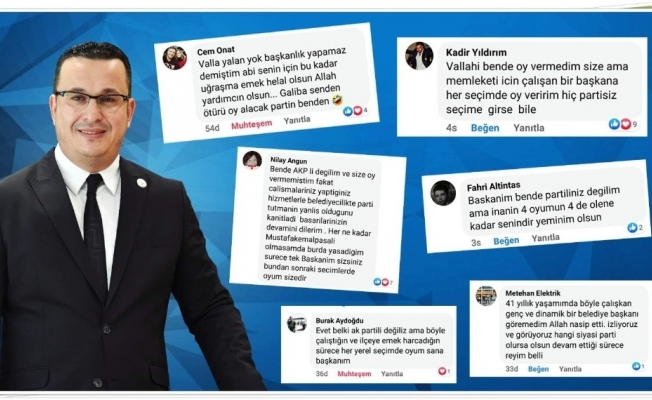Open Kadir Yıldırım's name link
Screen dimensions: 652x400
click(476, 52)
